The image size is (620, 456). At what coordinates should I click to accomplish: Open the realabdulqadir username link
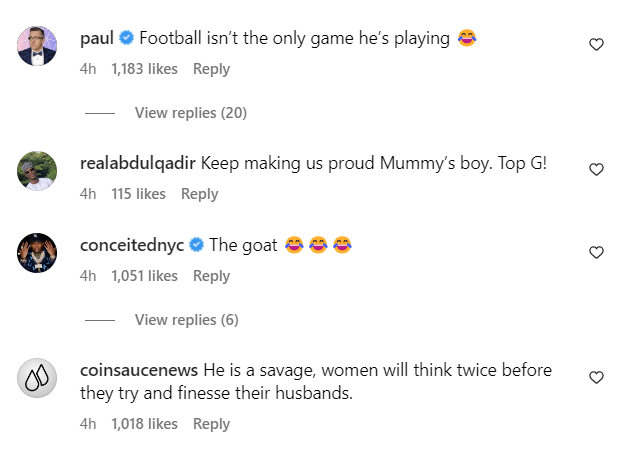point(138,163)
